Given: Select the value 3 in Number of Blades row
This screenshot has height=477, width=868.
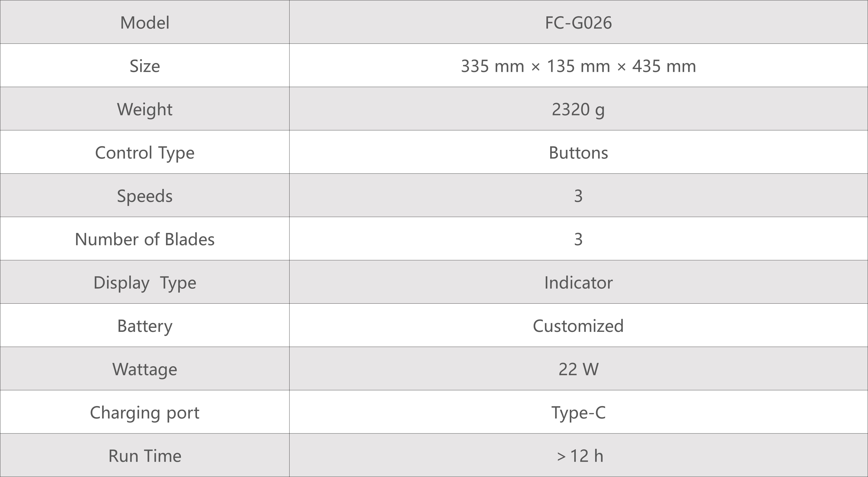Looking at the screenshot, I should coord(578,239).
